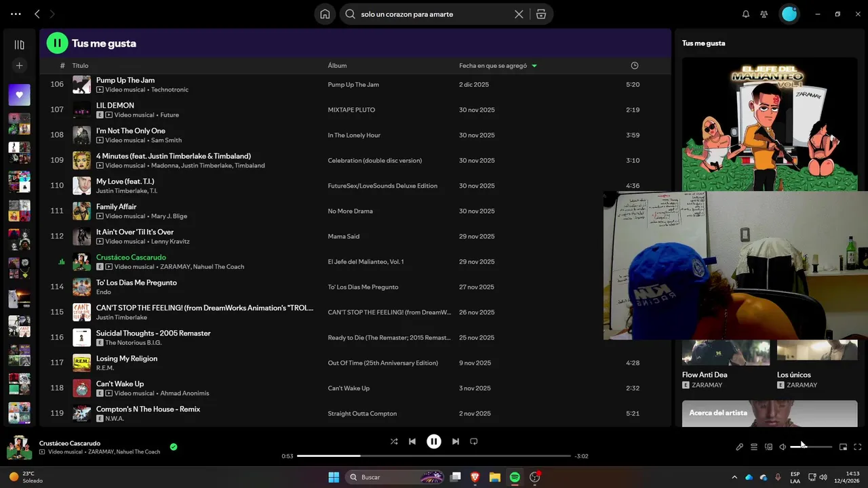
Task: Click the El Jefe del Malianteo cover art
Action: coord(770,124)
